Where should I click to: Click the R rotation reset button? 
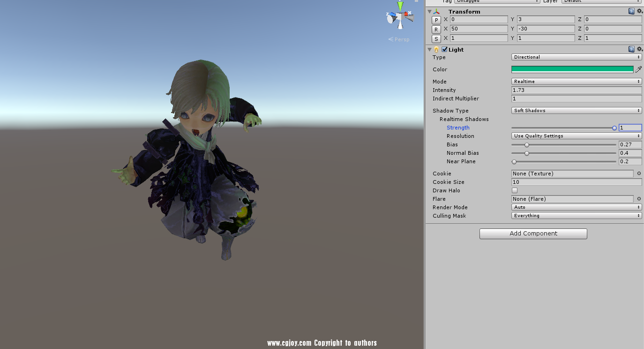click(x=436, y=29)
